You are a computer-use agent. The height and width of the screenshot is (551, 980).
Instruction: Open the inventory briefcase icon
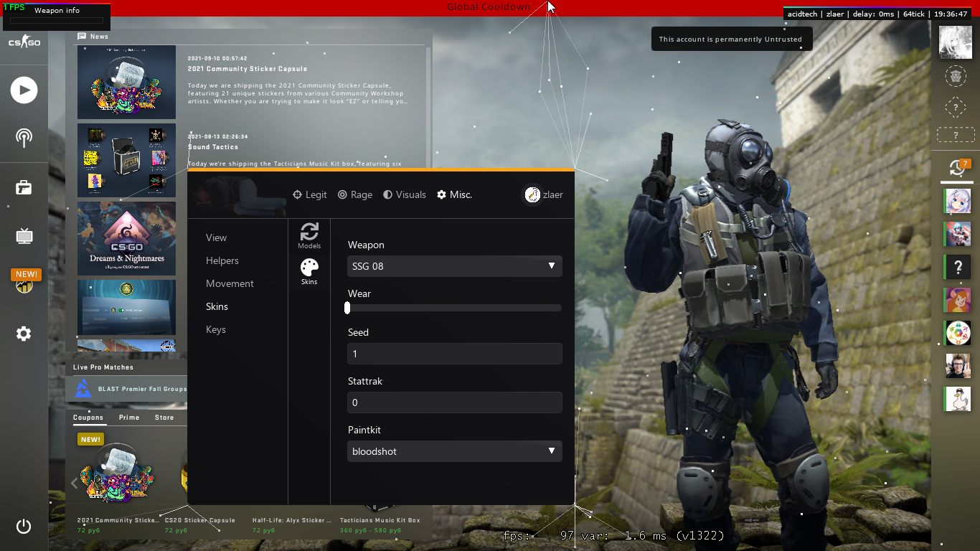24,187
